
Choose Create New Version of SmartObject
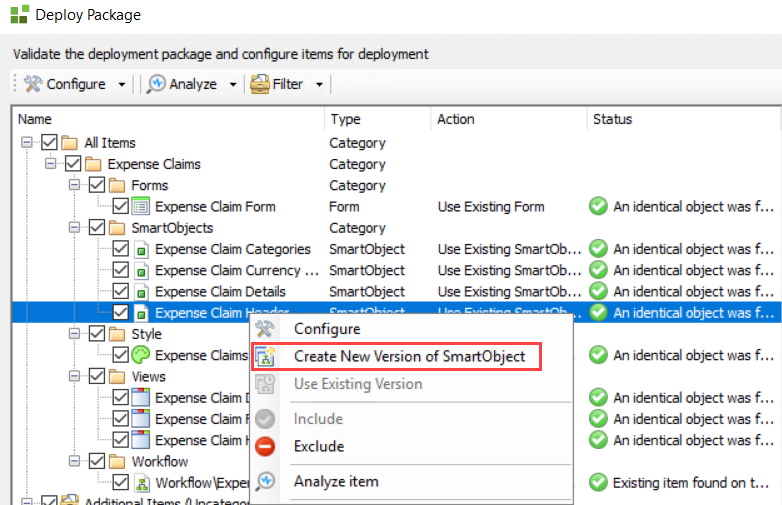tap(409, 357)
